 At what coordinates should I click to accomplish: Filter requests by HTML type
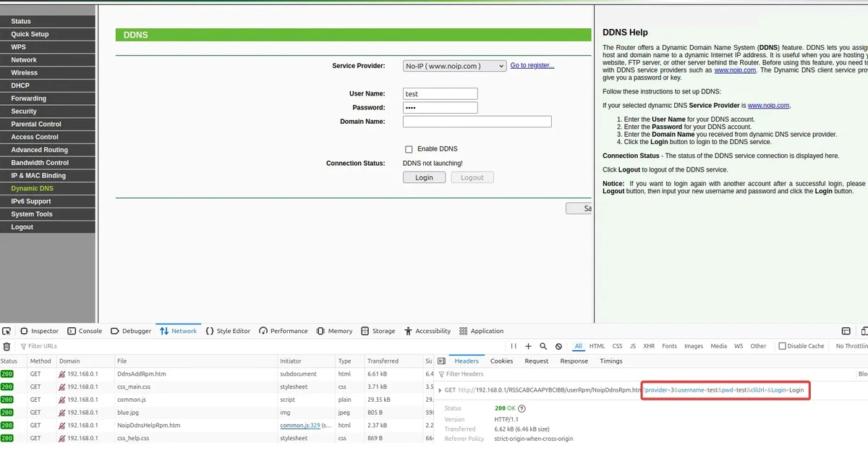[x=597, y=346]
